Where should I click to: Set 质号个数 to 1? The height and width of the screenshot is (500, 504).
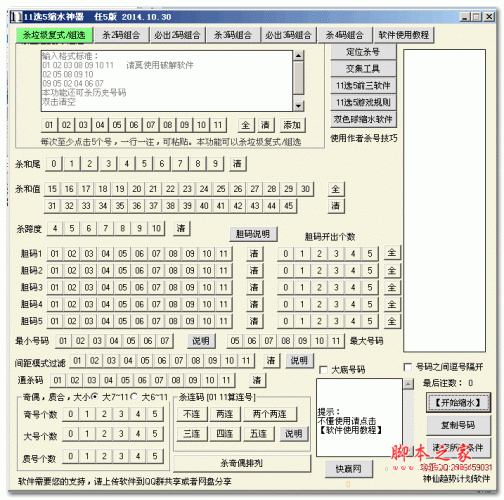[x=87, y=456]
